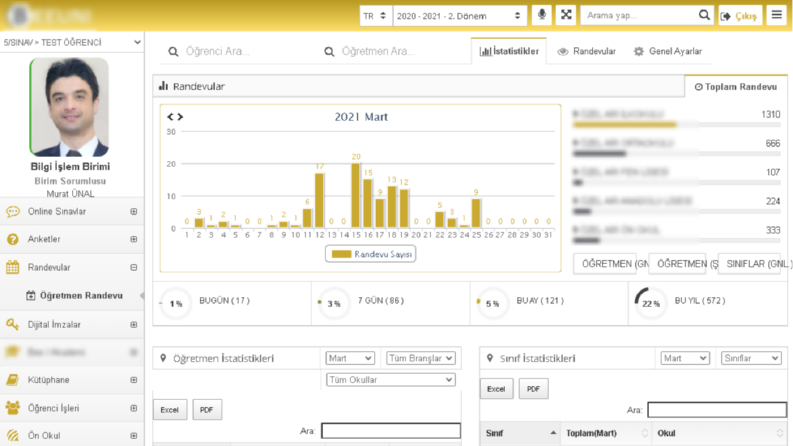Click the Sınıf İstatistikleri pin icon
The image size is (793, 446).
pyautogui.click(x=490, y=358)
